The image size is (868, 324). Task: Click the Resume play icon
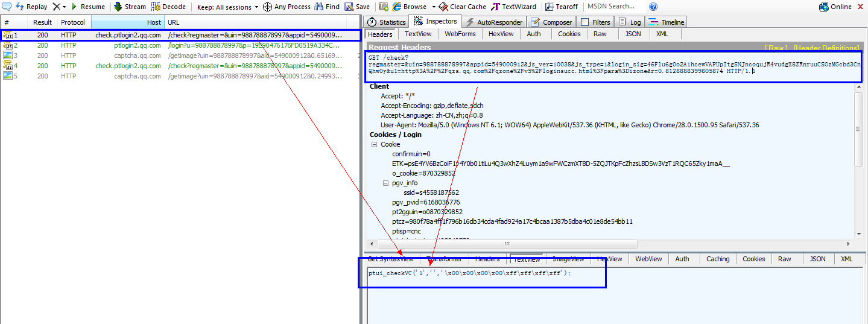(74, 7)
